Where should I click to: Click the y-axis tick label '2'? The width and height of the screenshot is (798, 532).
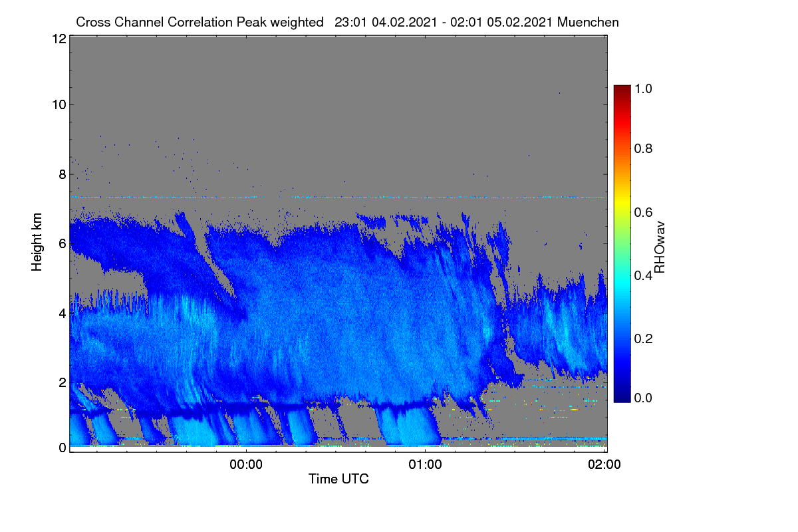pyautogui.click(x=62, y=382)
